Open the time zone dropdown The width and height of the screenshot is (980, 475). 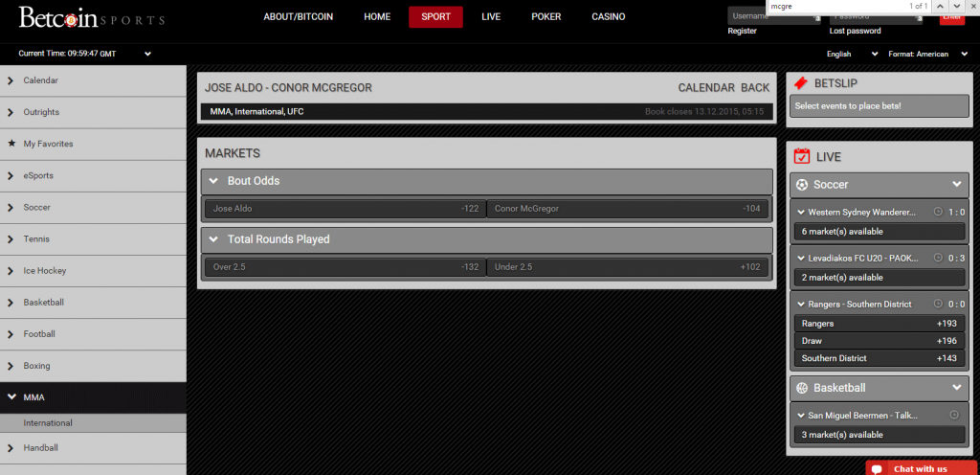148,54
